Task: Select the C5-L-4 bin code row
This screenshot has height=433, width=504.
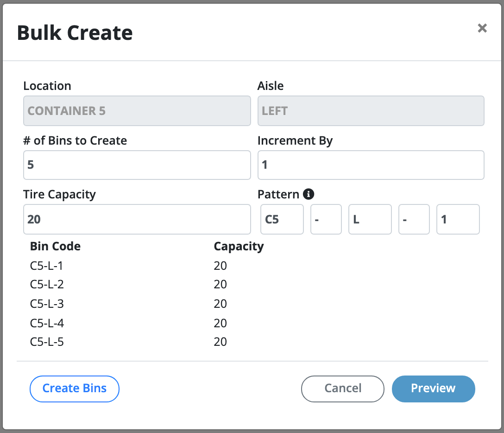Action: (x=47, y=323)
